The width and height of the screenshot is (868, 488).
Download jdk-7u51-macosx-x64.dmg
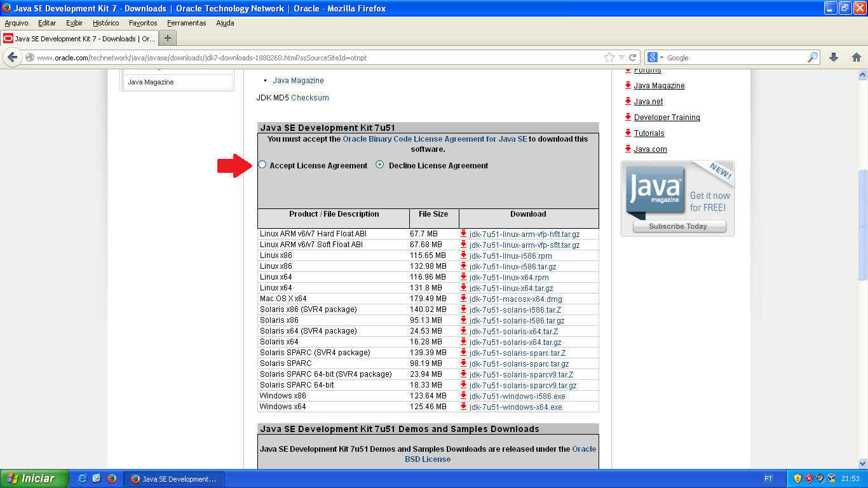[516, 299]
